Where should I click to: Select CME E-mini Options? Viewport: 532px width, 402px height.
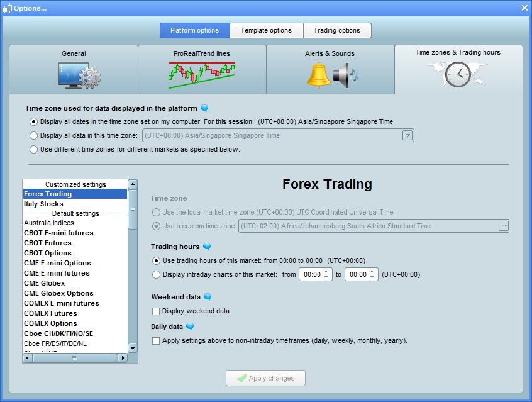coord(75,263)
